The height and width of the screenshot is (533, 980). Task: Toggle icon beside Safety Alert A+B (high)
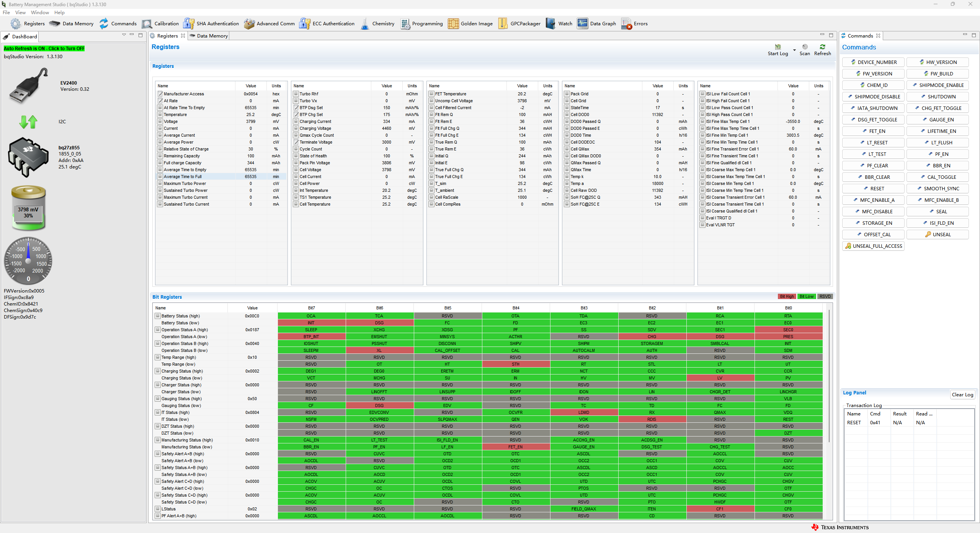point(157,454)
